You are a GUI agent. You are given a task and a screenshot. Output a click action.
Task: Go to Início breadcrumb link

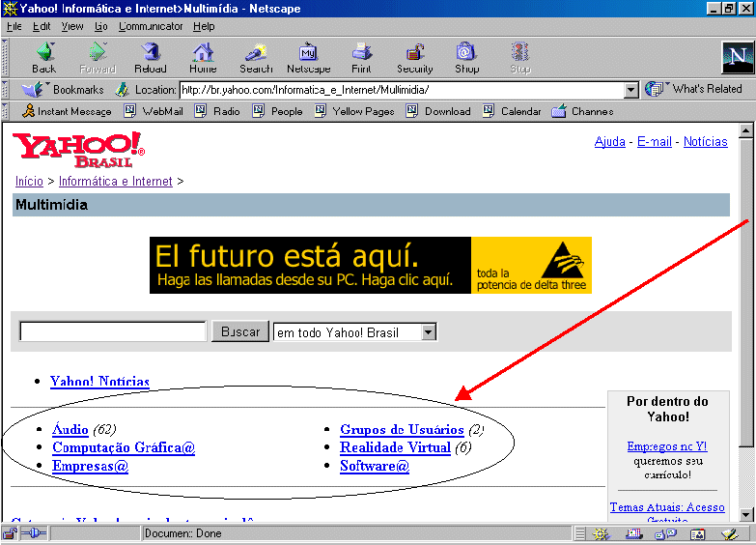tap(29, 181)
